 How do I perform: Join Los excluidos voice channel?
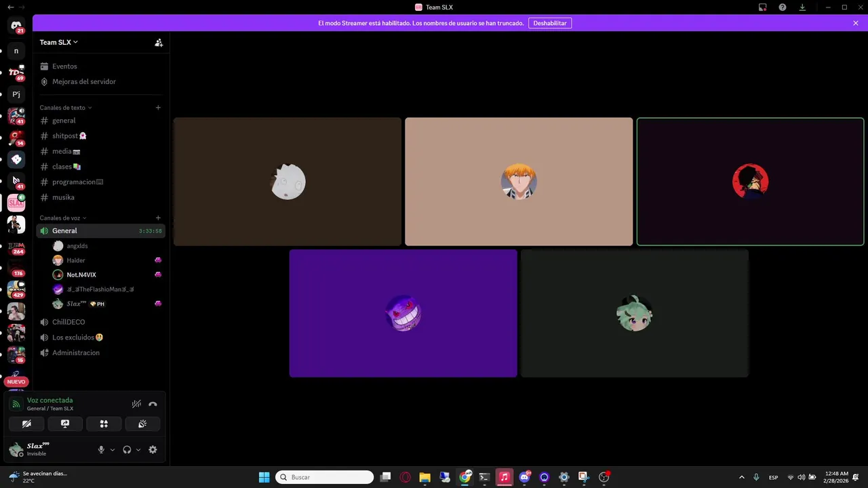tap(100, 337)
